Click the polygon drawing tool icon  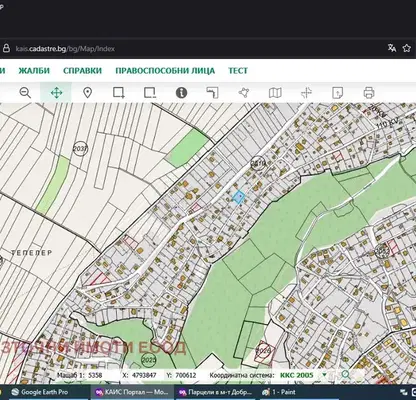tap(244, 93)
